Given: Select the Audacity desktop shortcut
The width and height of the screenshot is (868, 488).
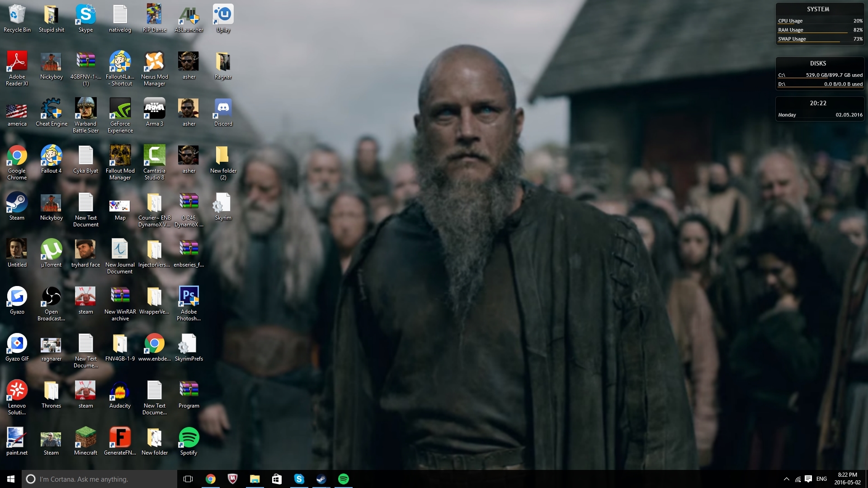Looking at the screenshot, I should 120,395.
